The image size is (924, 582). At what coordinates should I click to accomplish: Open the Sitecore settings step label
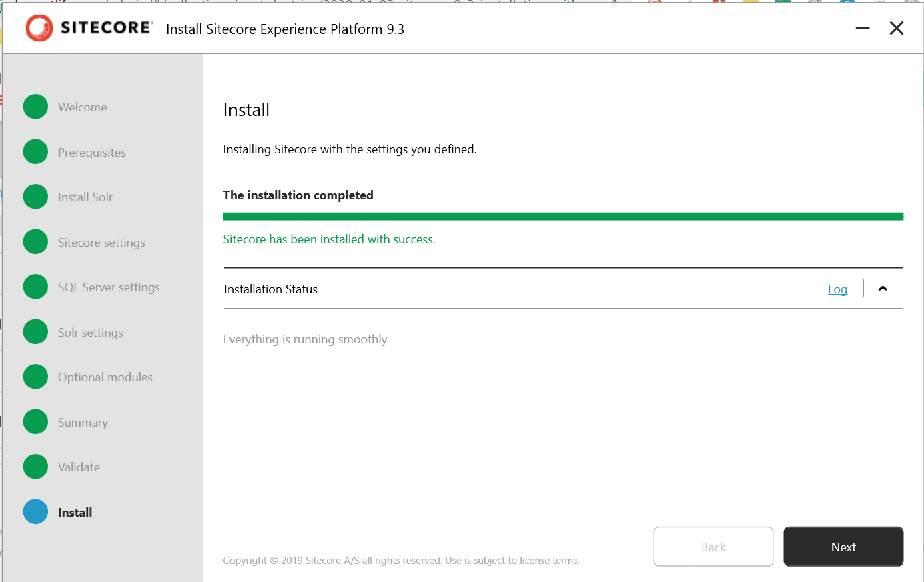point(101,243)
